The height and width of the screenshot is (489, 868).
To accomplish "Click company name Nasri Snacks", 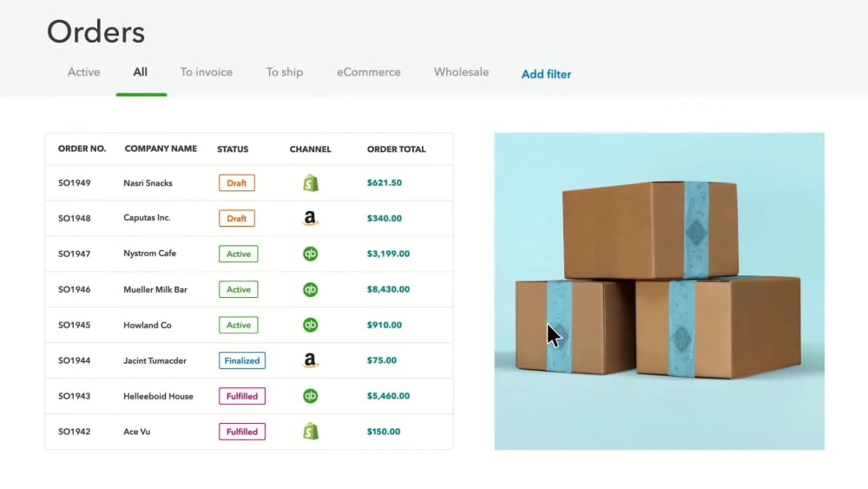I will tap(148, 182).
